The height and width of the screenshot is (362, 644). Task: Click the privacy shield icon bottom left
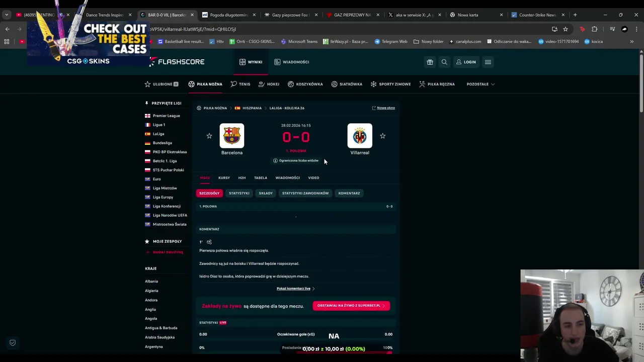click(13, 343)
